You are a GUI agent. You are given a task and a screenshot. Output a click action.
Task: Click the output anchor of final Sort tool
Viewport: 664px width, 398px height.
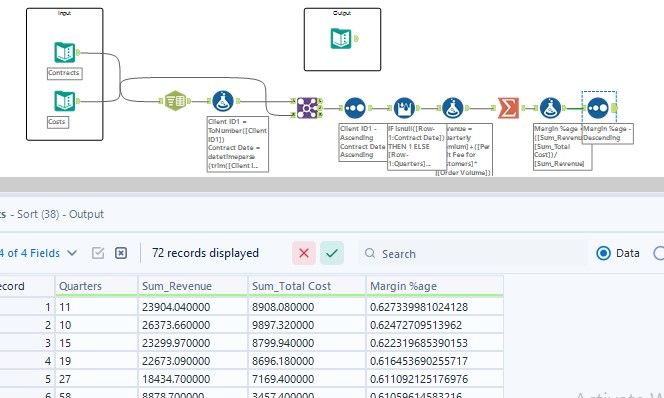pyautogui.click(x=614, y=108)
